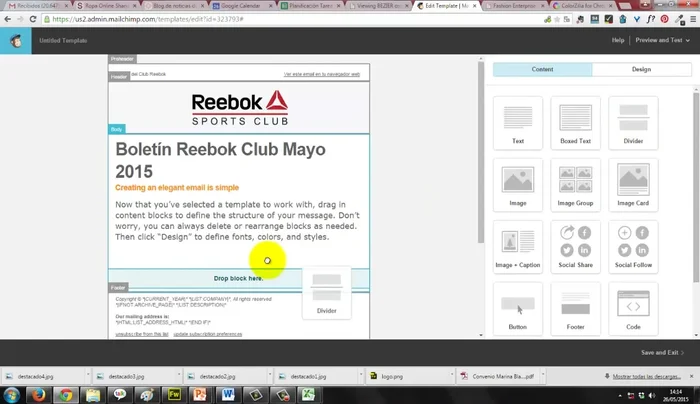Switch to the Content tab
This screenshot has width=700, height=404.
tap(542, 70)
